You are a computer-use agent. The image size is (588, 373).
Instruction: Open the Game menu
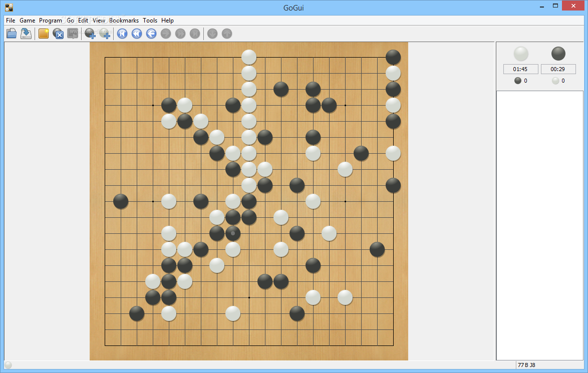pos(28,20)
